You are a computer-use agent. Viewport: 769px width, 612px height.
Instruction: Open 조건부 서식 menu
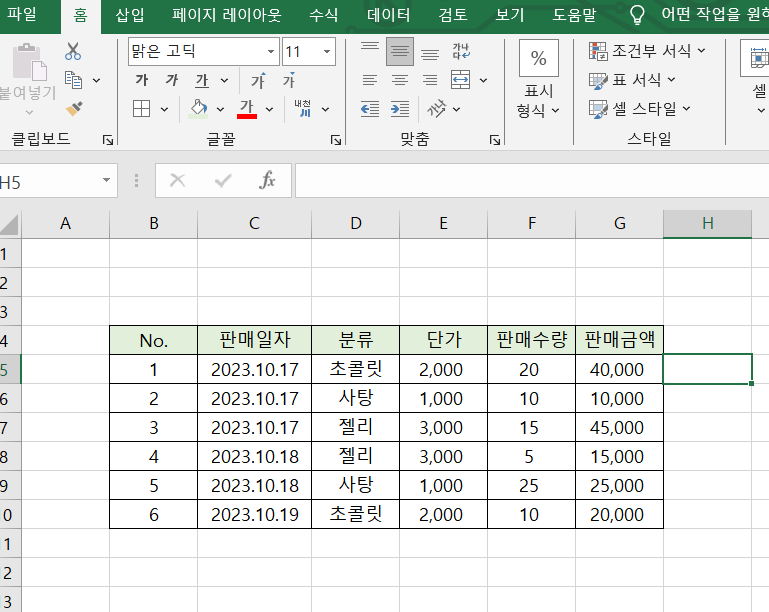tap(647, 51)
